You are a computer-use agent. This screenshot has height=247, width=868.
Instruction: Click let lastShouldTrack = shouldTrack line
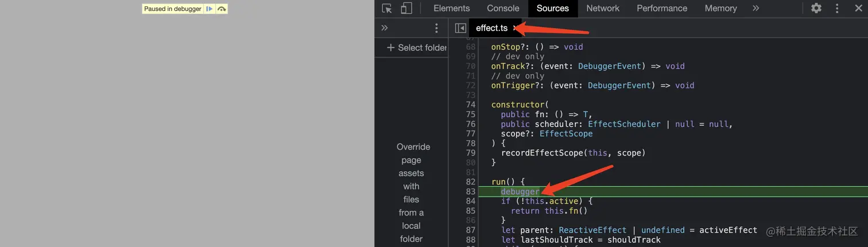coord(581,240)
